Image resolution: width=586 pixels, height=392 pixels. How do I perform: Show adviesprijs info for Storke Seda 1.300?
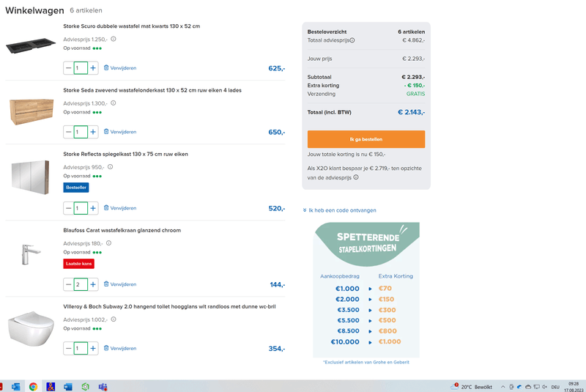point(114,103)
